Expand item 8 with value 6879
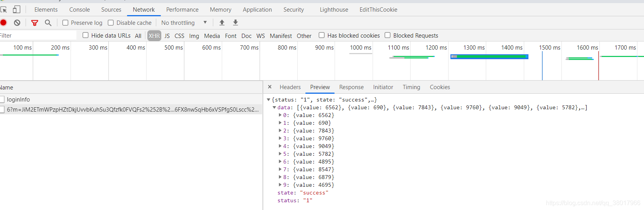The width and height of the screenshot is (644, 210). (x=280, y=177)
